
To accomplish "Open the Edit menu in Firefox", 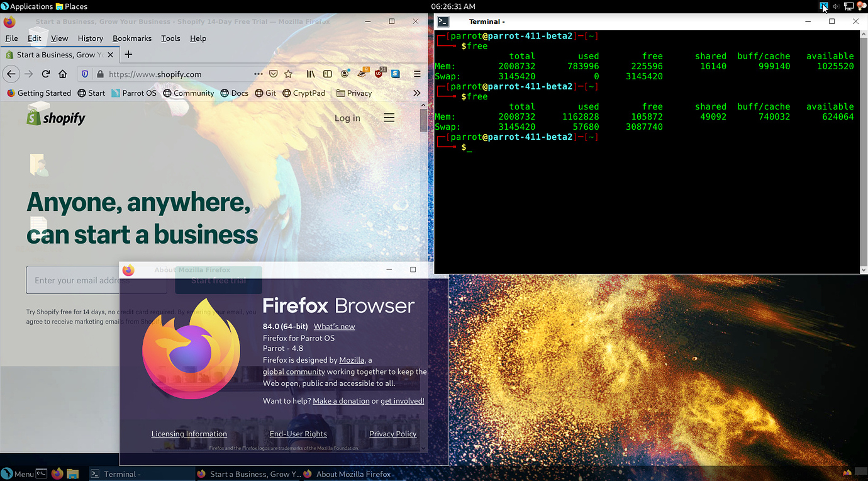I will click(34, 38).
